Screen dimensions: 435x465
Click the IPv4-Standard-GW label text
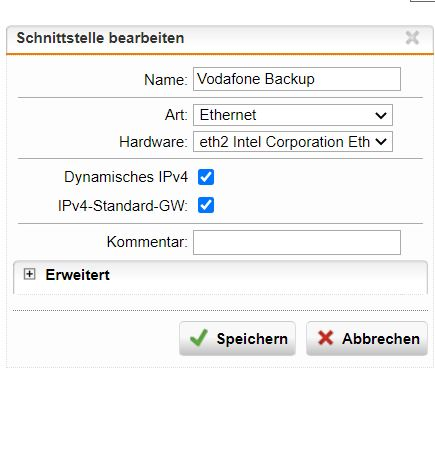point(123,206)
